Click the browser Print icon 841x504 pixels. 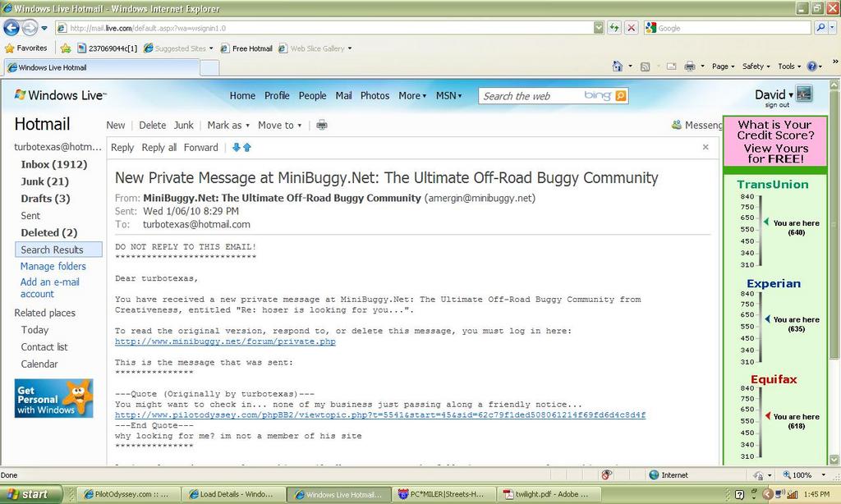(690, 66)
